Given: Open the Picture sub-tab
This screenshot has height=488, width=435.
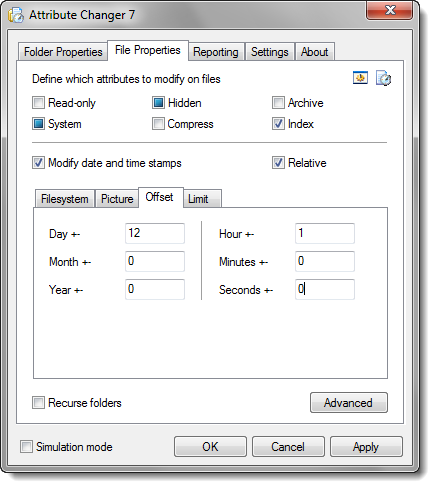Looking at the screenshot, I should click(x=117, y=199).
